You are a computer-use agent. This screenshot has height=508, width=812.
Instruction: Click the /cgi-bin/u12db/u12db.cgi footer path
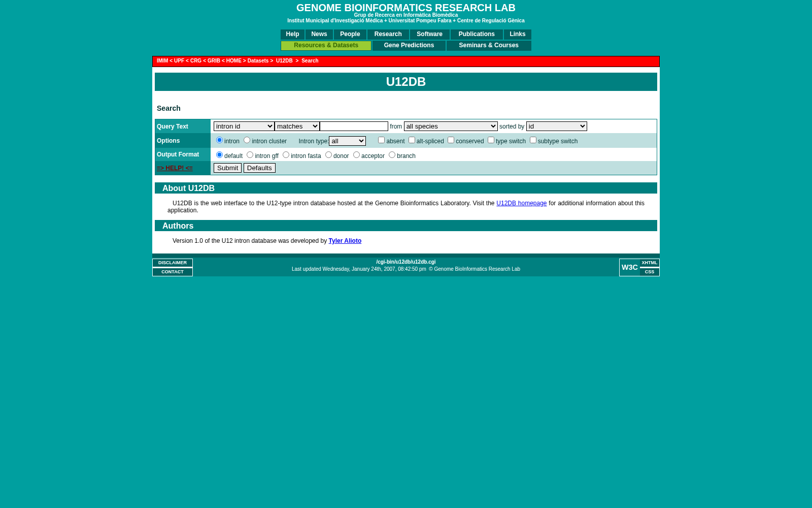coord(406,262)
